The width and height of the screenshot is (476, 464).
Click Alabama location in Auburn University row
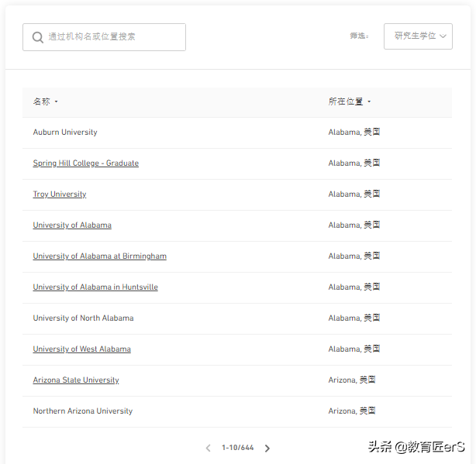(x=354, y=132)
